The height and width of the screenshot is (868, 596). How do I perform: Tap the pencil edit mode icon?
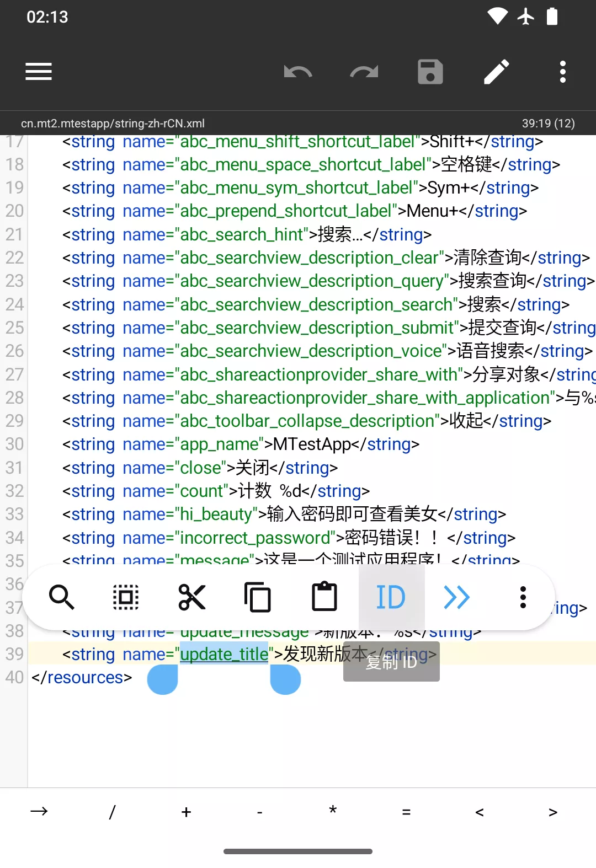[497, 72]
